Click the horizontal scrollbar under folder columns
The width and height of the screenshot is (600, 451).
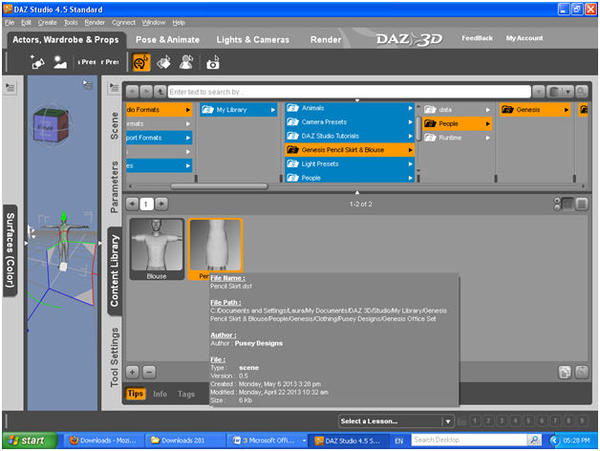[x=219, y=186]
